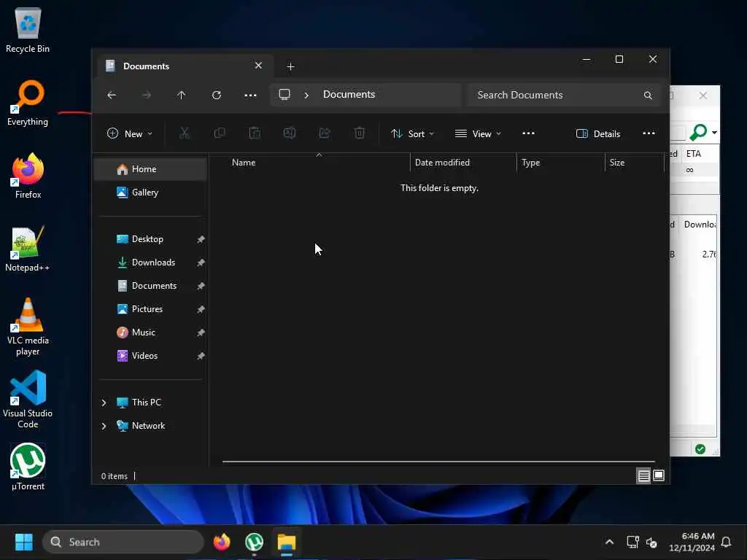Click the Paste clipboard icon

[x=255, y=133]
